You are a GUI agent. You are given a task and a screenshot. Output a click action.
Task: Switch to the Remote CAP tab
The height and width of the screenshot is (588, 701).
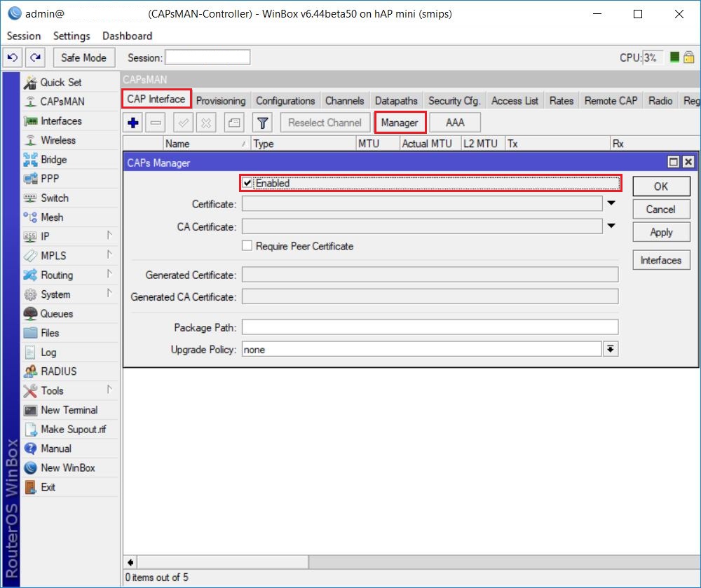pyautogui.click(x=611, y=100)
